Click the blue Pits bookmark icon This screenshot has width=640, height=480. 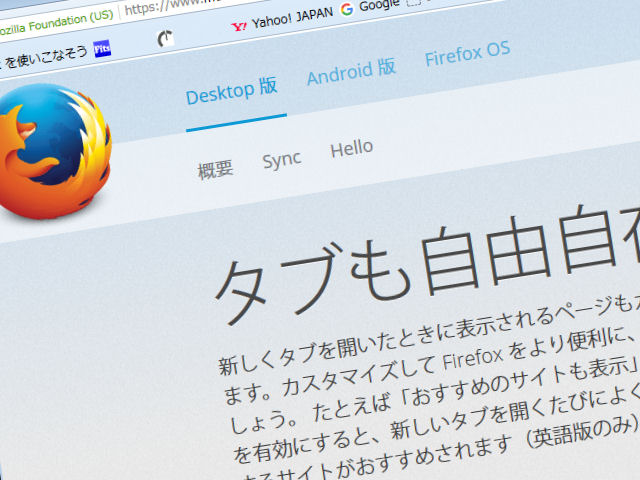coord(102,49)
